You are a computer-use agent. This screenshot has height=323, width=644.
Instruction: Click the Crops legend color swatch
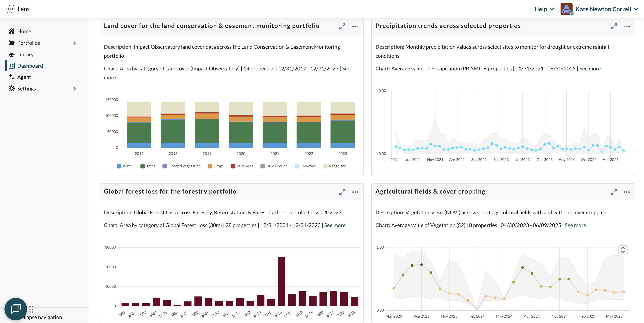[x=210, y=166]
